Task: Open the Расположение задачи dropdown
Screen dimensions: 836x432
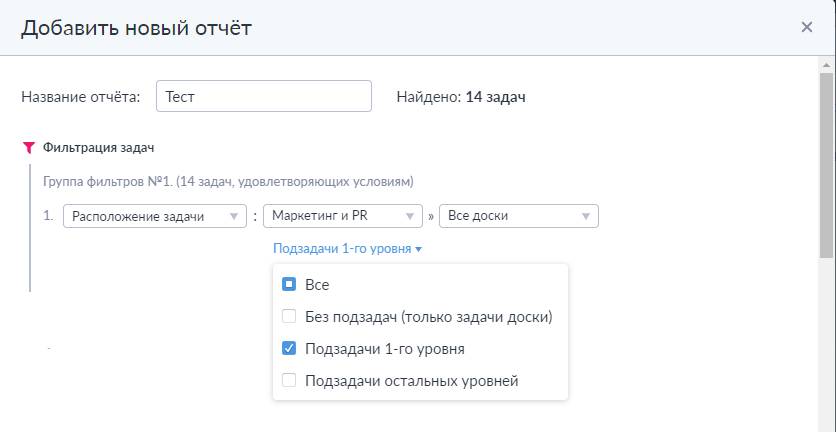Action: point(154,217)
